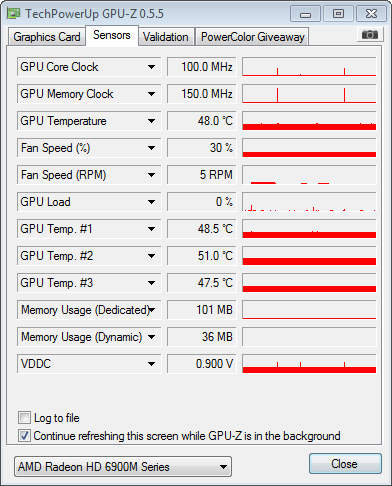The height and width of the screenshot is (486, 392).
Task: Click the Fan Speed (%) red graph bar
Action: (x=309, y=154)
